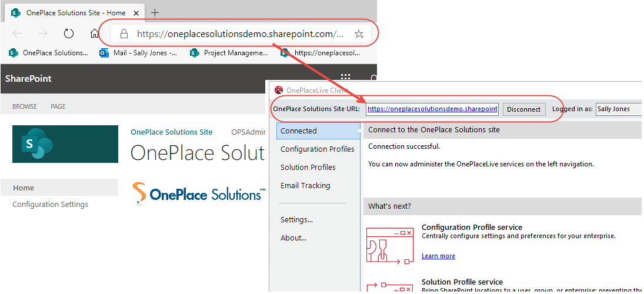
Task: Switch to the BROWSE ribbon tab
Action: pyautogui.click(x=25, y=106)
